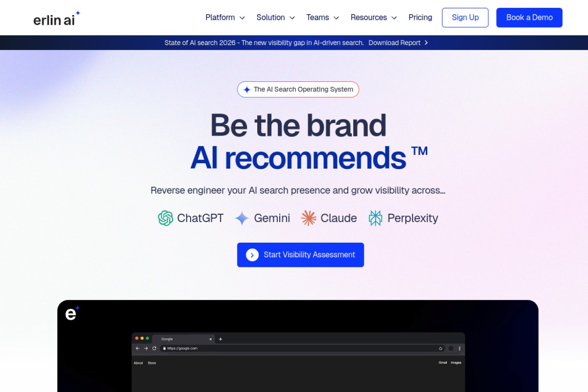This screenshot has height=392, width=588.
Task: Click the Gemini sparkle logo icon
Action: coord(242,218)
